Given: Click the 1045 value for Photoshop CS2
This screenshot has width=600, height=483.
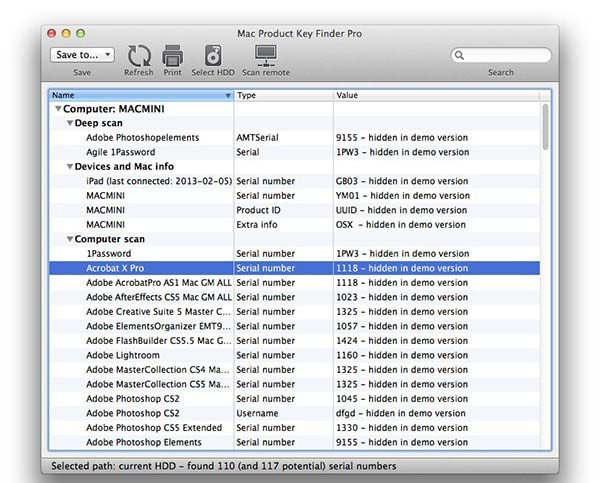Looking at the screenshot, I should 402,399.
